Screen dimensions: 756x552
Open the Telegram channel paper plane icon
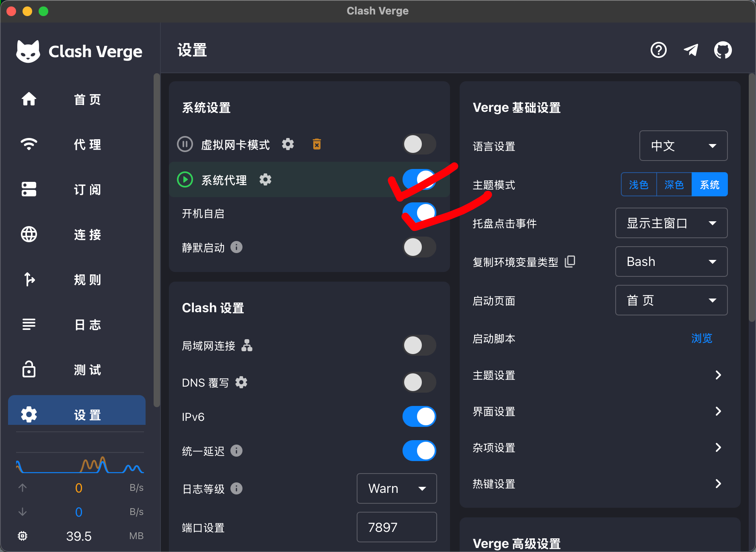pos(691,50)
